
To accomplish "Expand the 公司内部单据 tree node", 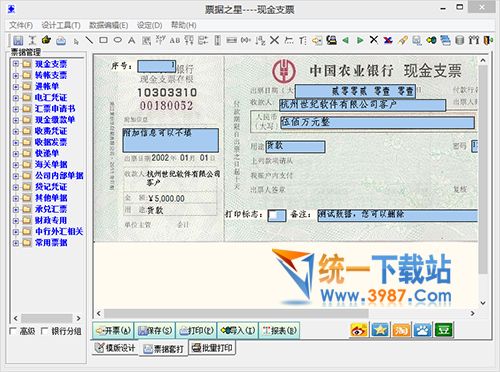I will tap(15, 175).
